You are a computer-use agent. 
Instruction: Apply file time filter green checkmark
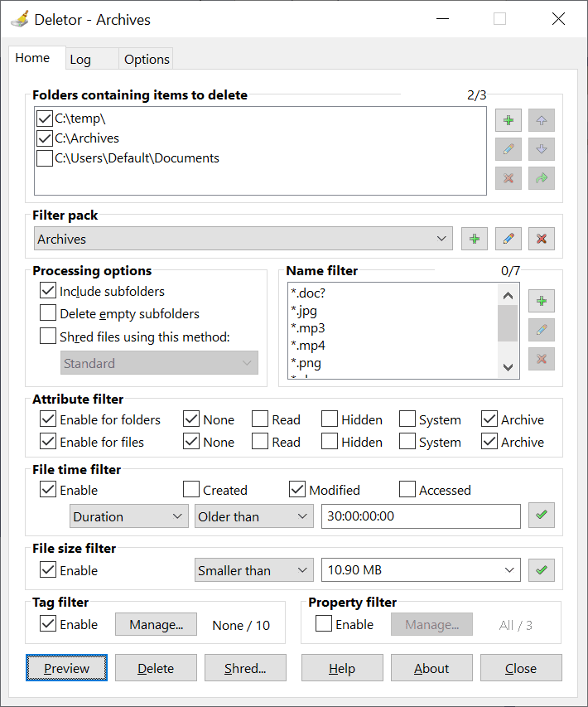(x=542, y=516)
